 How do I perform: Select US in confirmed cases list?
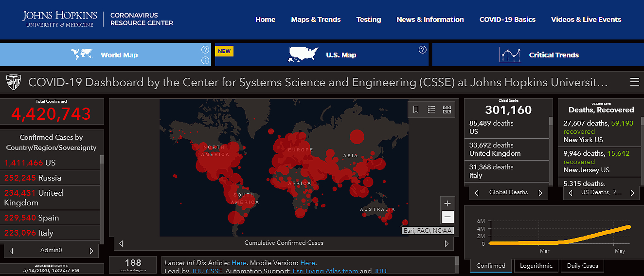(x=50, y=163)
